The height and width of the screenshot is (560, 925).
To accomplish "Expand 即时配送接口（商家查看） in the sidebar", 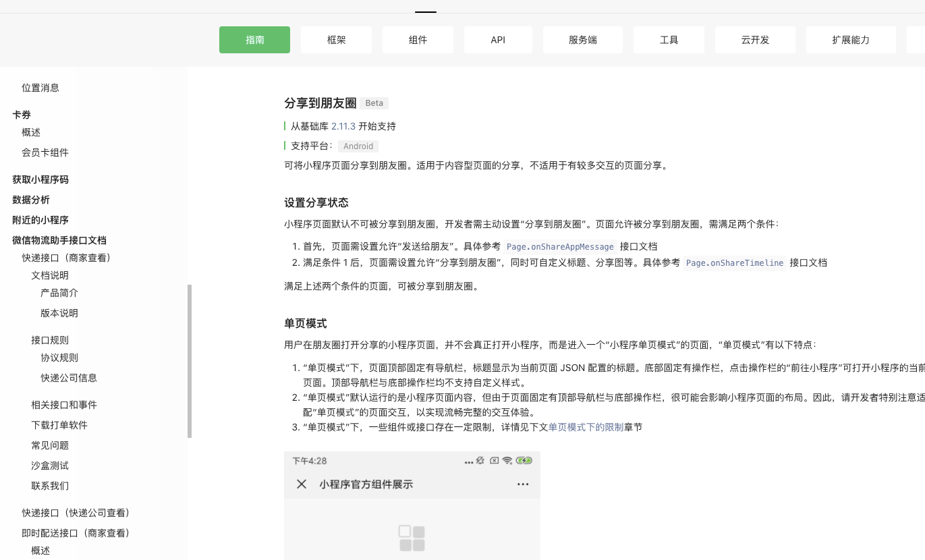I will coord(76,533).
